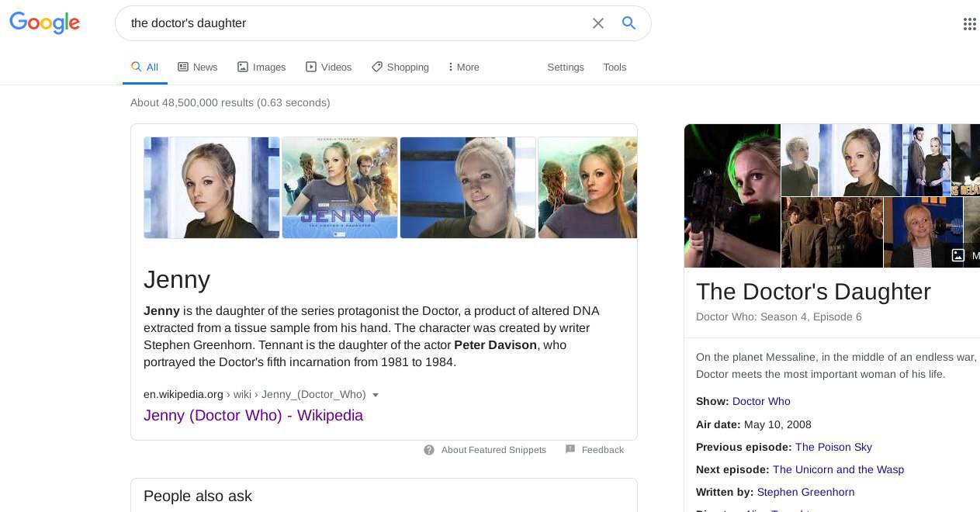Viewport: 980px width, 512px height.
Task: Open Stephen Greenhorn writer link
Action: pyautogui.click(x=805, y=492)
